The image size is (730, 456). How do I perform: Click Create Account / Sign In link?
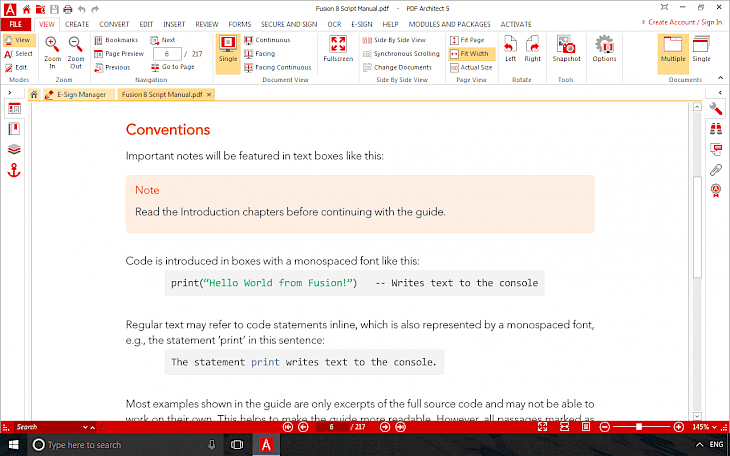(x=684, y=22)
